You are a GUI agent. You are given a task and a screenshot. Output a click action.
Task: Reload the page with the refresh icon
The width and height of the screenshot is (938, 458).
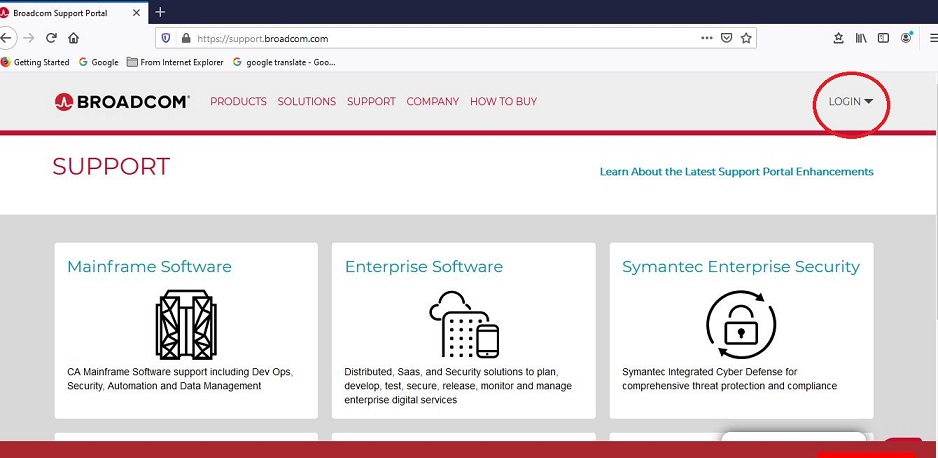click(51, 38)
